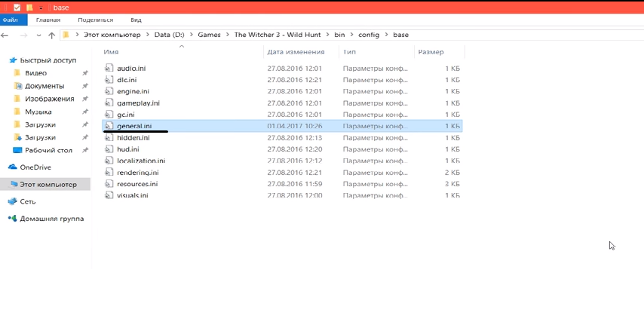This screenshot has width=644, height=334.
Task: Expand the chevron after Games in path
Action: coord(228,35)
